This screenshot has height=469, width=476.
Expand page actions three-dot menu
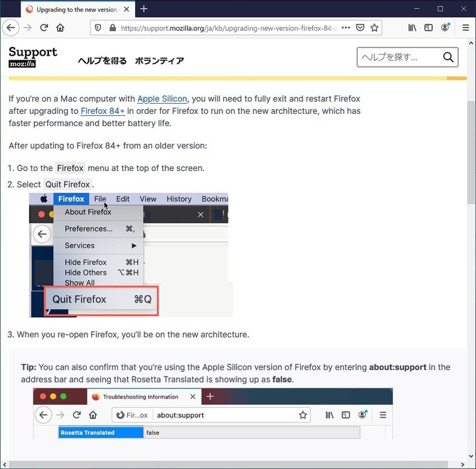click(x=346, y=28)
